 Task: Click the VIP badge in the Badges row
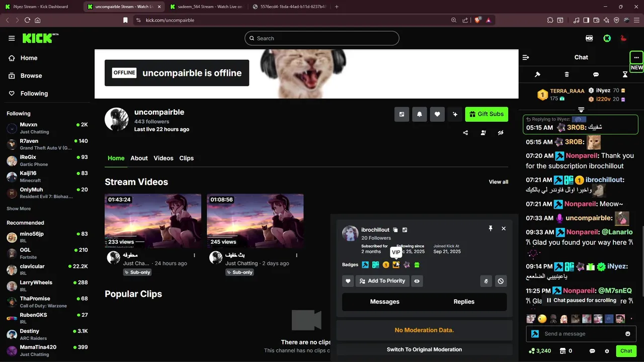(396, 264)
